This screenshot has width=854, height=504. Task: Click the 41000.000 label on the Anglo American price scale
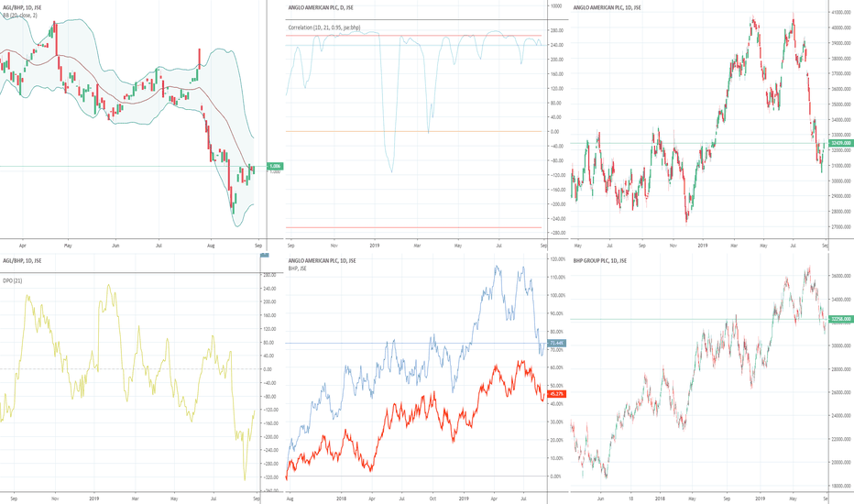[x=841, y=12]
